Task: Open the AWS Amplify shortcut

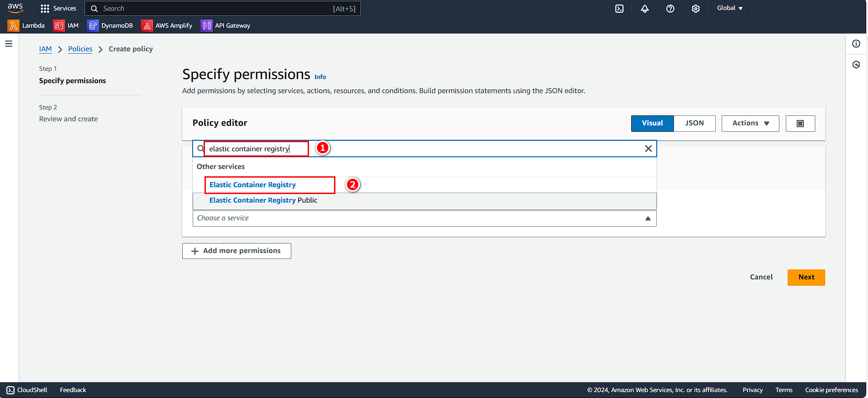Action: point(166,25)
